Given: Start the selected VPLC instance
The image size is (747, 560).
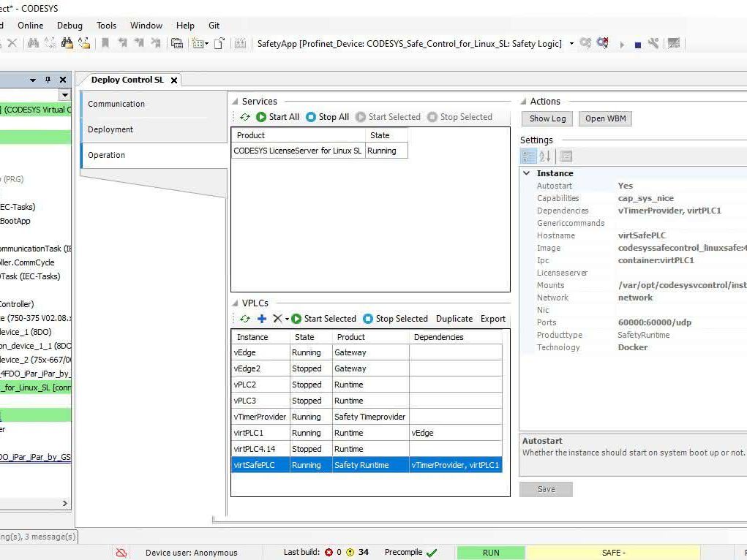Looking at the screenshot, I should [x=324, y=319].
